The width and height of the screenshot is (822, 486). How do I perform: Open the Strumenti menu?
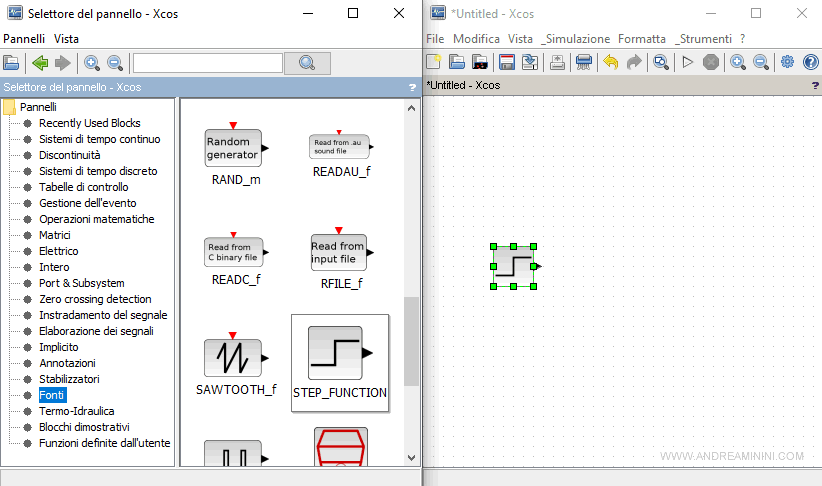pos(703,39)
